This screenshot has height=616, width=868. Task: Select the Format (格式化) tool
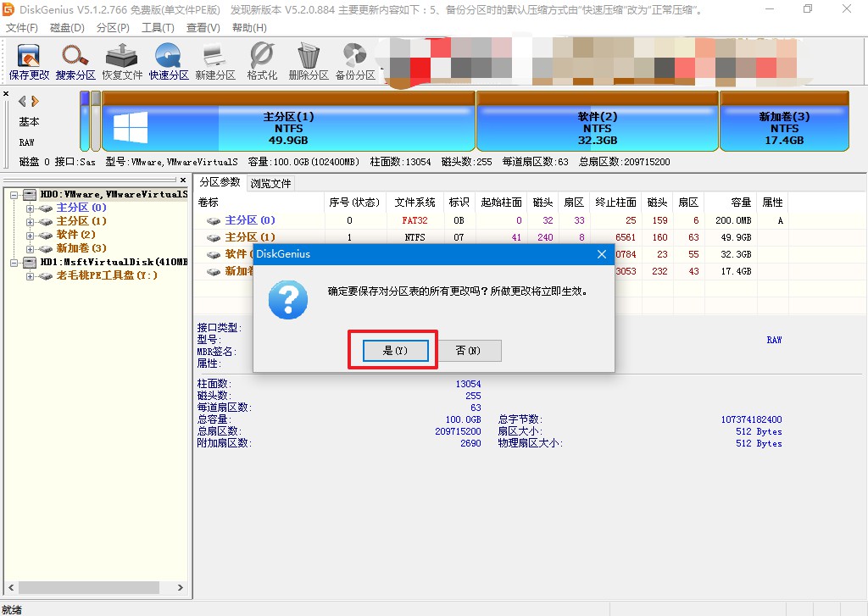[x=261, y=62]
